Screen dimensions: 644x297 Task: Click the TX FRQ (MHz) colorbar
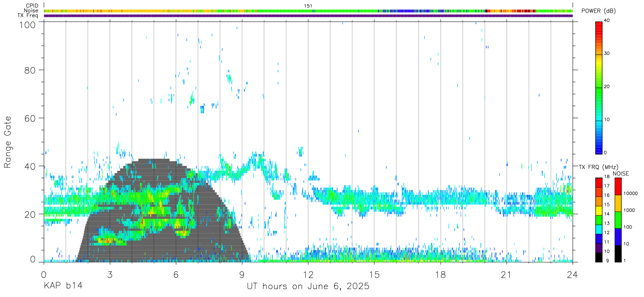598,220
